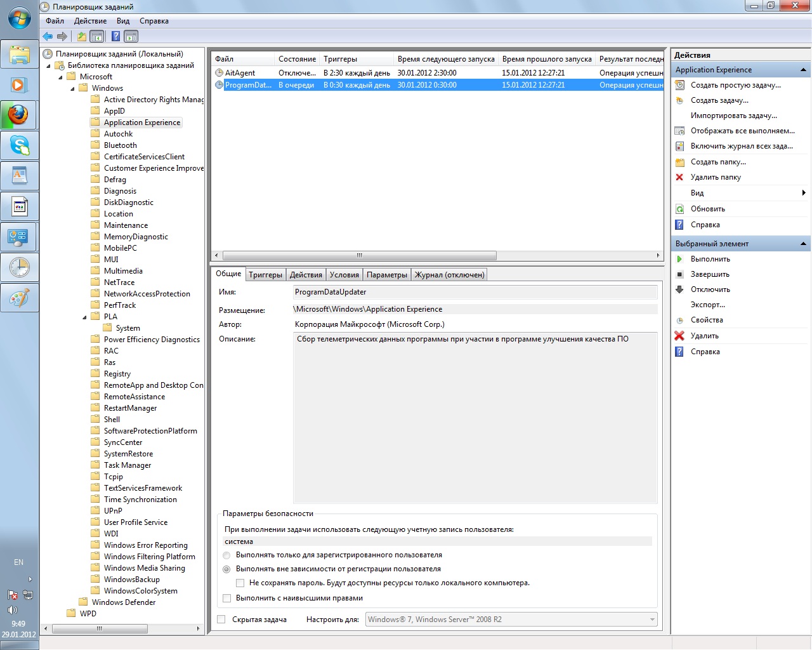
Task: Collapse 'Библиотека планировщика заданий' node
Action: point(48,66)
